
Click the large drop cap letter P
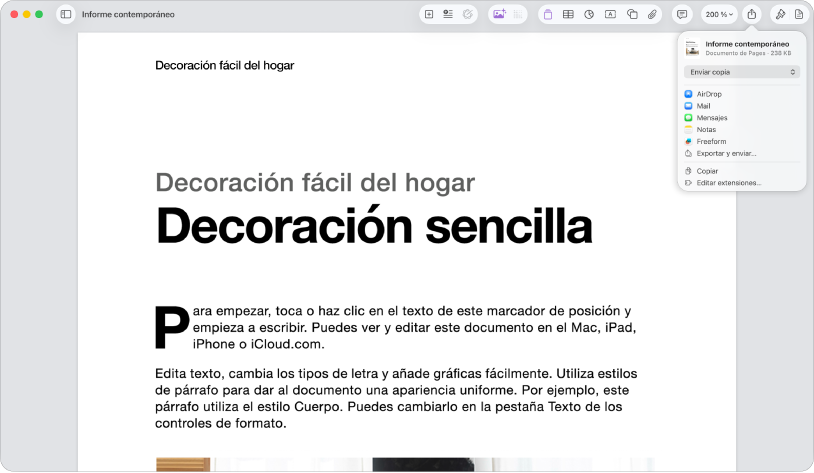pos(172,327)
